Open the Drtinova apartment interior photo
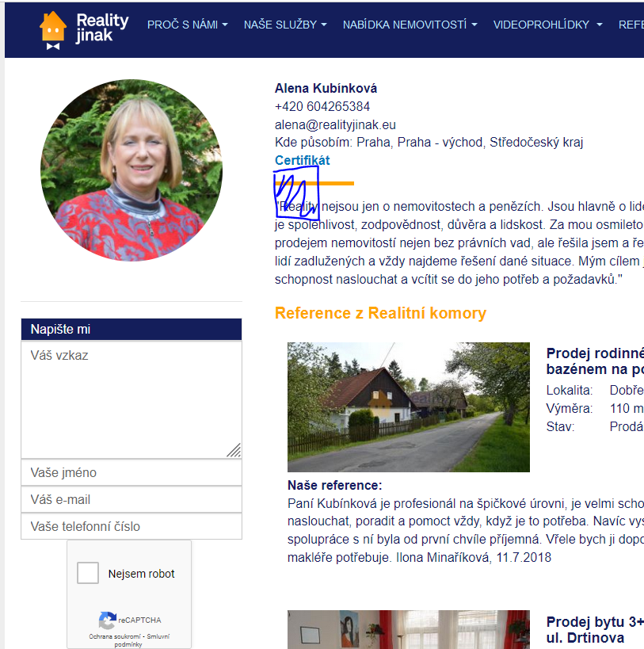 (x=409, y=629)
